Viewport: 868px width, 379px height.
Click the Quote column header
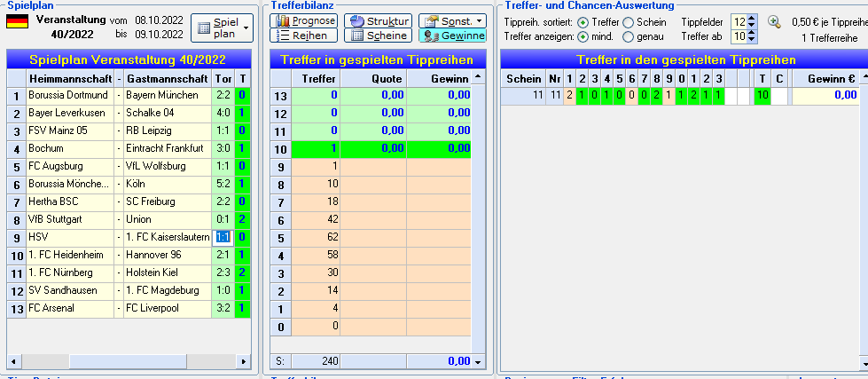[373, 79]
